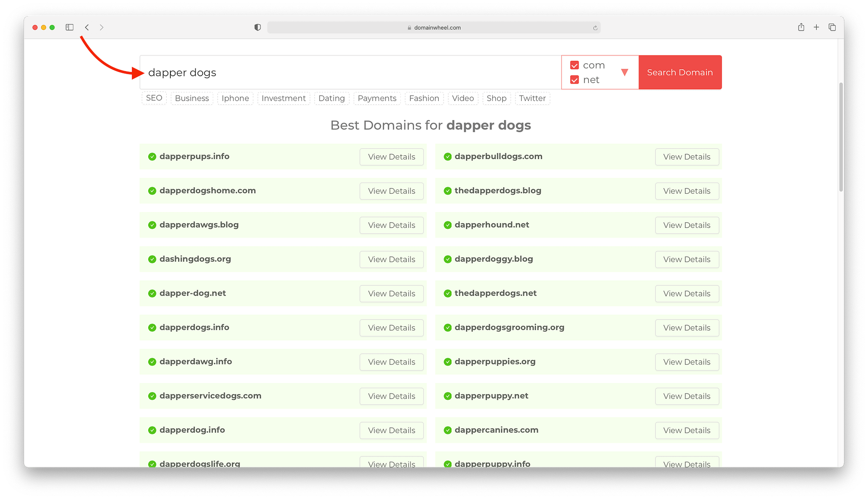Click green check icon next to dapperservicedogs.com
This screenshot has height=499, width=868.
[152, 396]
